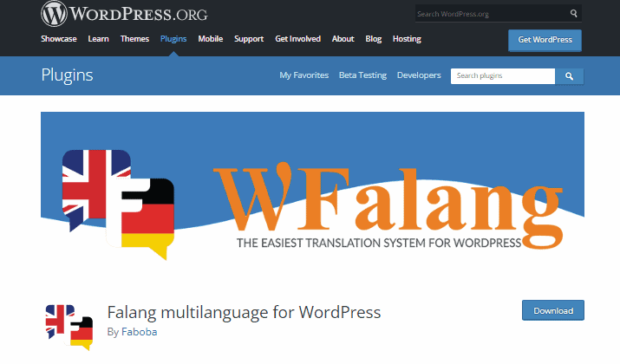Open the Get Involved menu item
This screenshot has width=620, height=364.
pyautogui.click(x=297, y=39)
